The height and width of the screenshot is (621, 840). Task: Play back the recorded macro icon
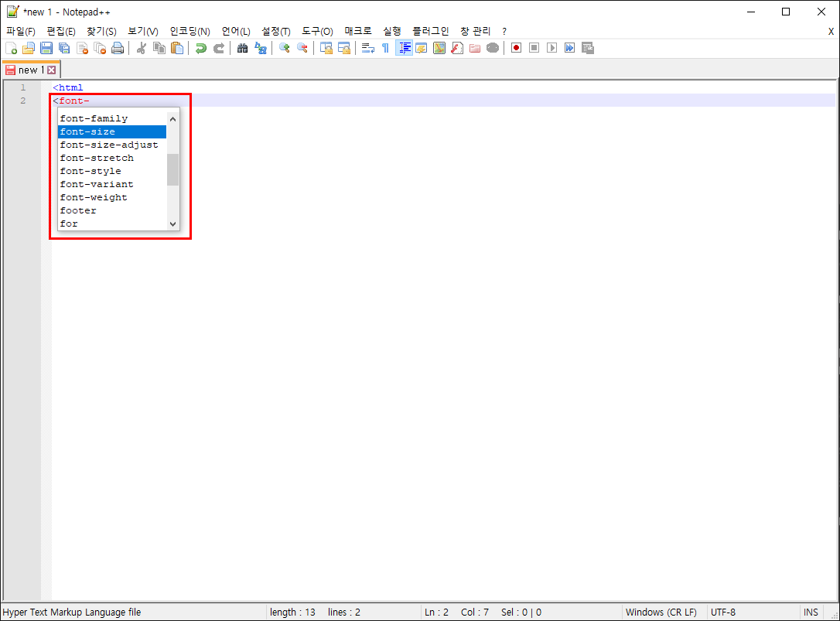coord(551,48)
